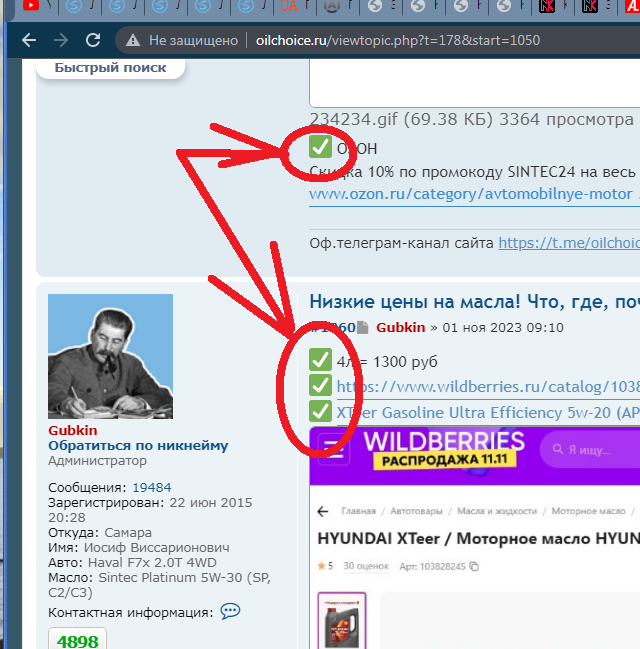Open the wildberries.ru/catalog link

[x=488, y=387]
